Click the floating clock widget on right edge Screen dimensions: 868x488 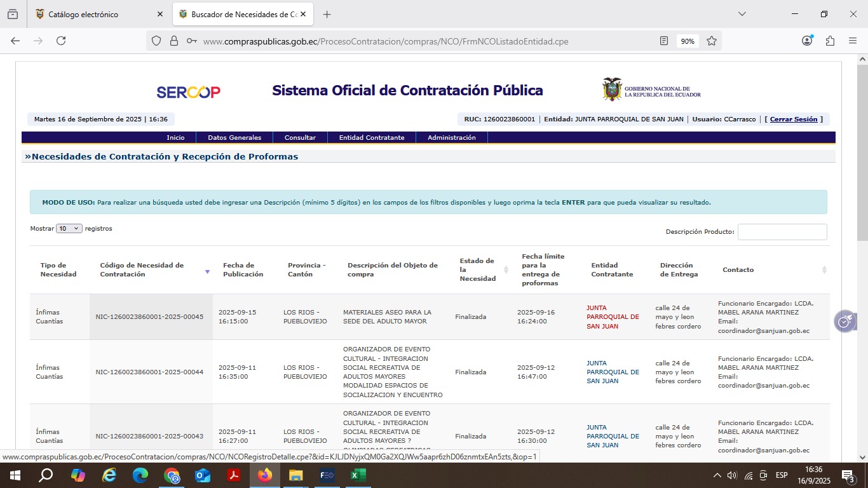[844, 322]
